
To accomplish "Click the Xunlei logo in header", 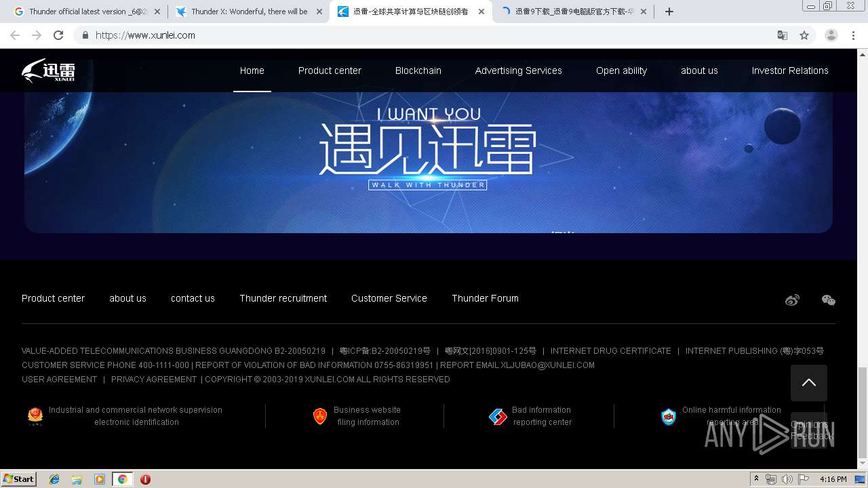I will click(x=48, y=70).
